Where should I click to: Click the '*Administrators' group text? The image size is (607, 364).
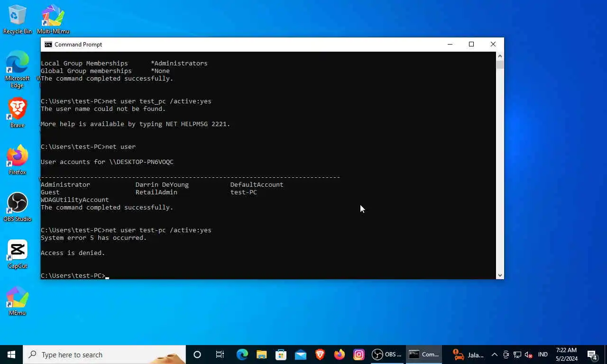coord(179,63)
